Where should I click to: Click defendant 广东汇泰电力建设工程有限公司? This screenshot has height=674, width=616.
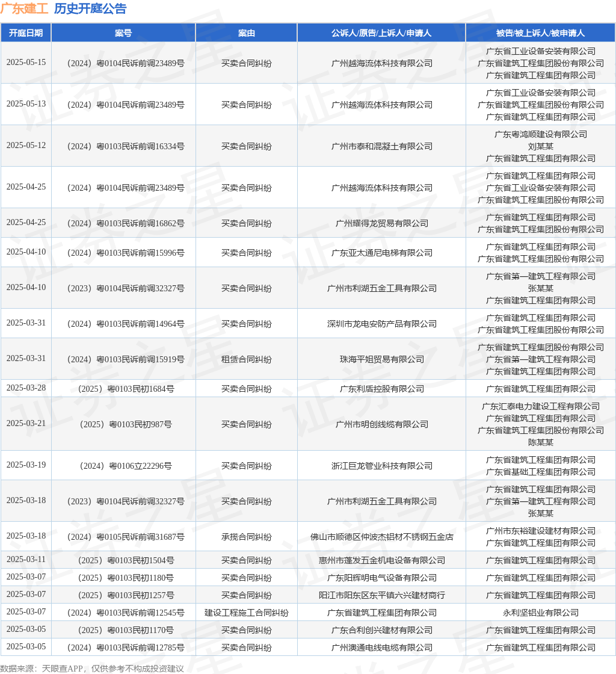pos(541,407)
